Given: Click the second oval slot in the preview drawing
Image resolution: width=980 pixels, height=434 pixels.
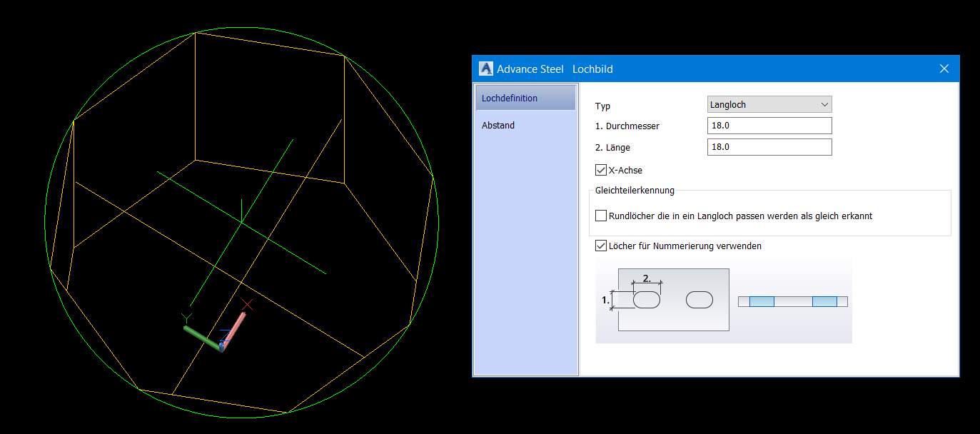Looking at the screenshot, I should (x=699, y=301).
